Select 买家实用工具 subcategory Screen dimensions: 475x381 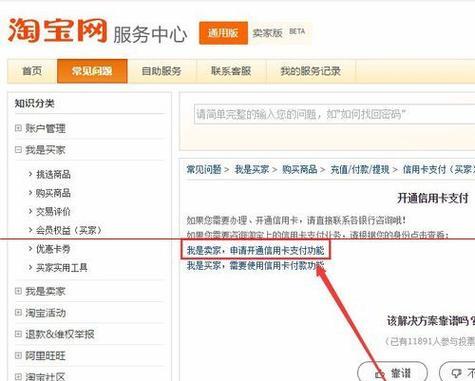[x=62, y=268]
